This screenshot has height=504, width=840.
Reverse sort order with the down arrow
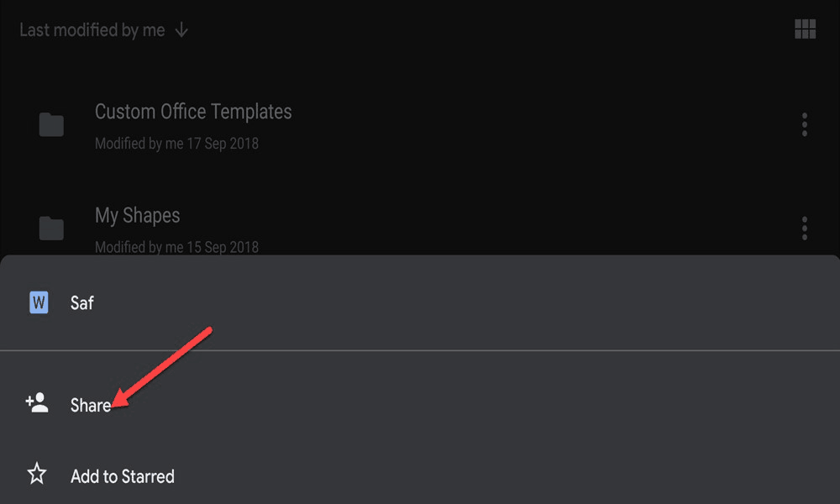tap(181, 30)
